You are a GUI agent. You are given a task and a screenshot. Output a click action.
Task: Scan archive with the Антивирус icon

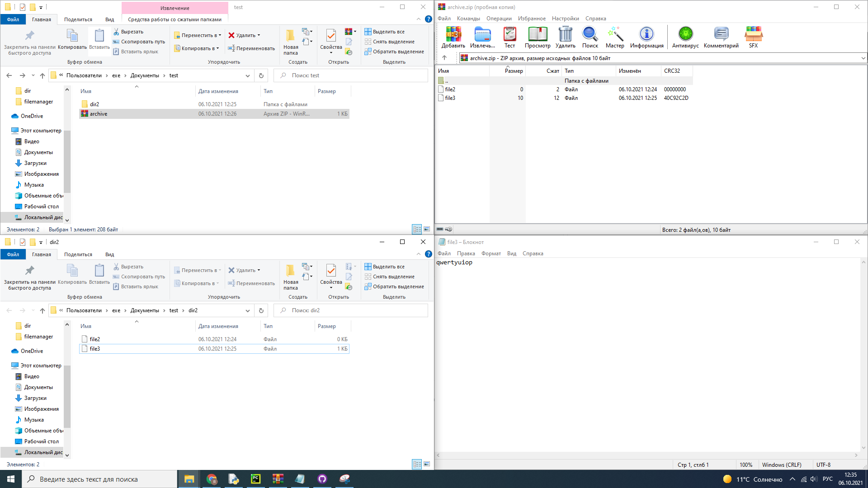pos(685,37)
